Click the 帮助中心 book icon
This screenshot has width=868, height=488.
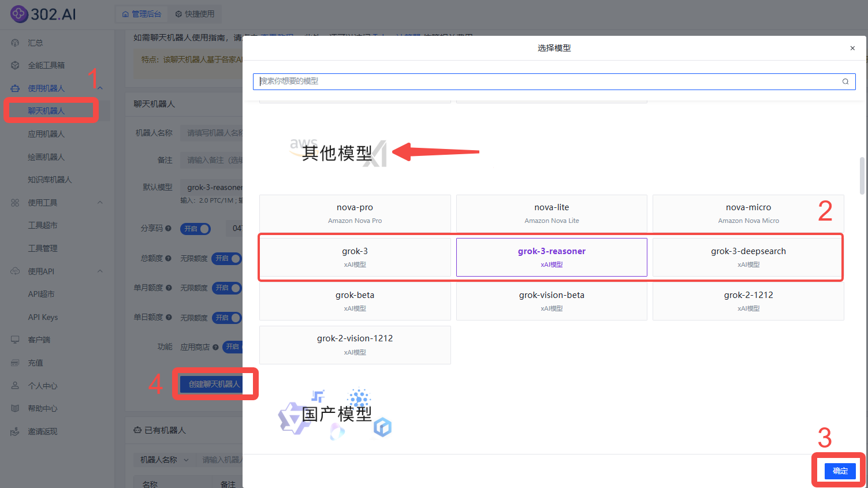(15, 408)
